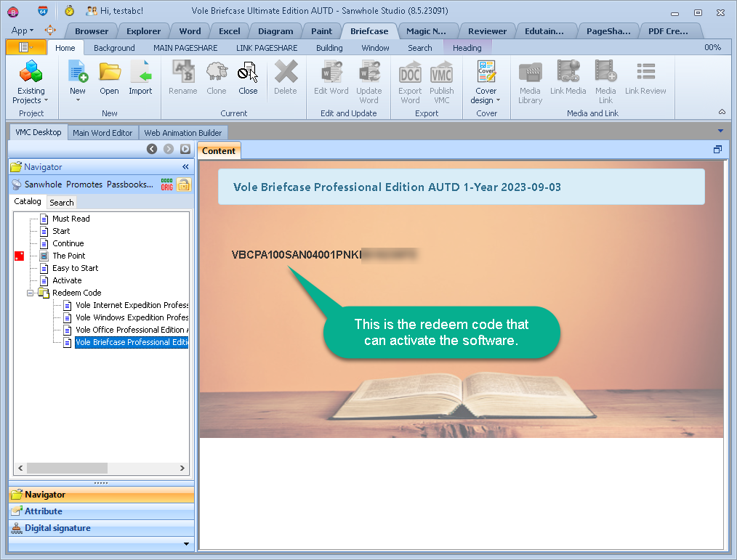737x560 pixels.
Task: Click the Rename icon
Action: click(x=183, y=78)
